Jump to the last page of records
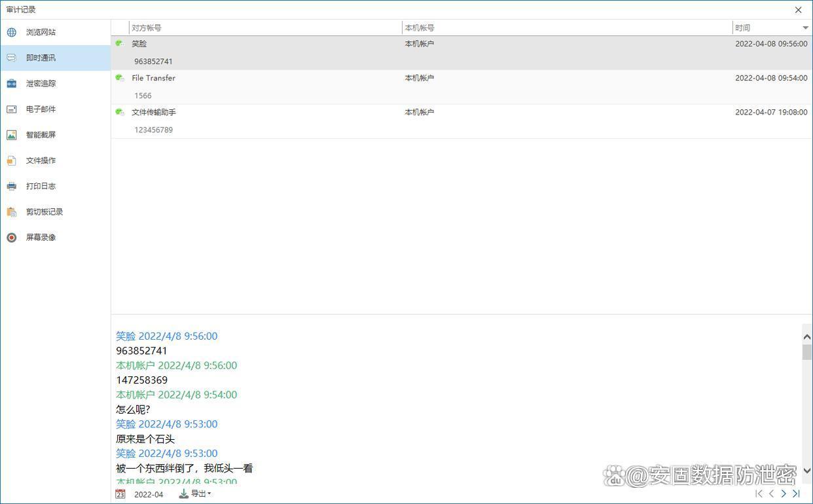 coord(796,494)
